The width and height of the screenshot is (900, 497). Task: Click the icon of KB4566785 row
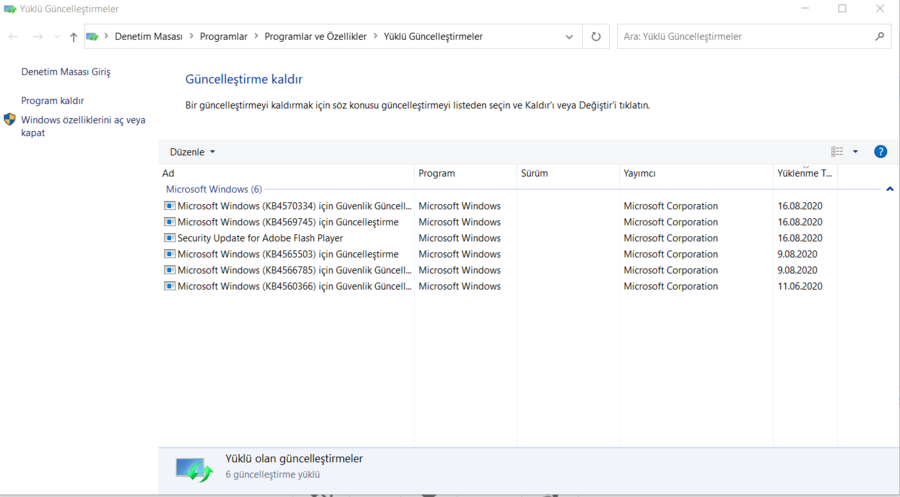pyautogui.click(x=169, y=270)
